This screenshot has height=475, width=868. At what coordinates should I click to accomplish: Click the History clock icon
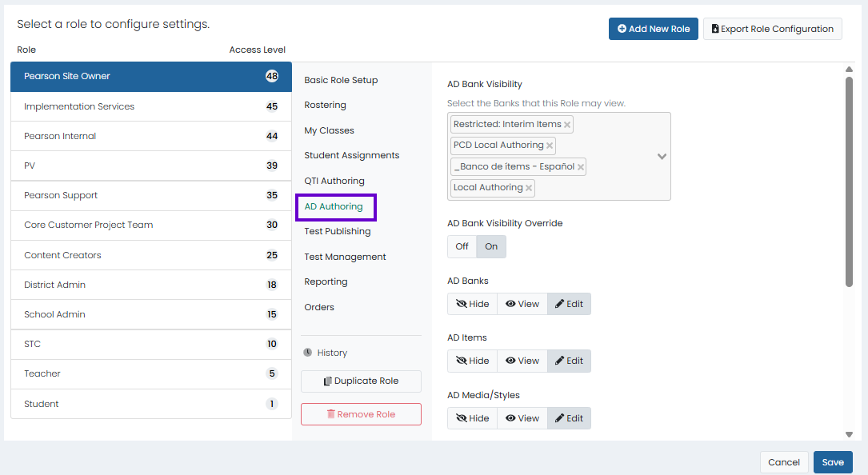(x=308, y=352)
